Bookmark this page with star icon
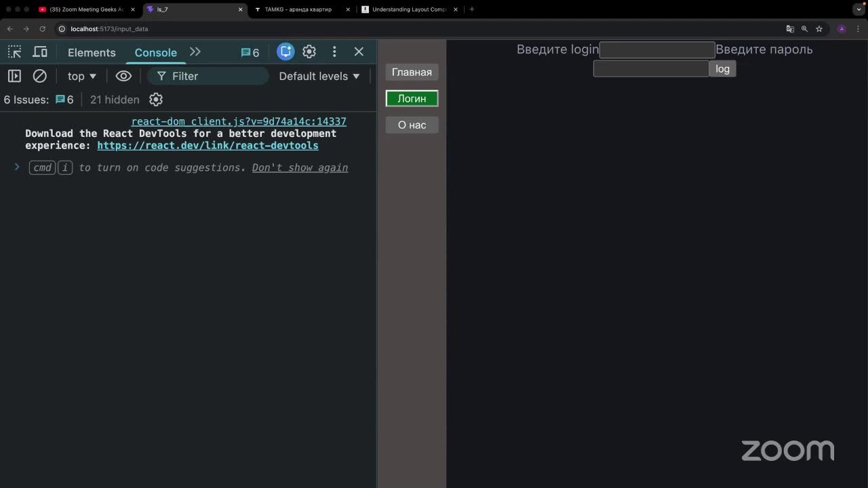Image resolution: width=868 pixels, height=488 pixels. pyautogui.click(x=819, y=29)
